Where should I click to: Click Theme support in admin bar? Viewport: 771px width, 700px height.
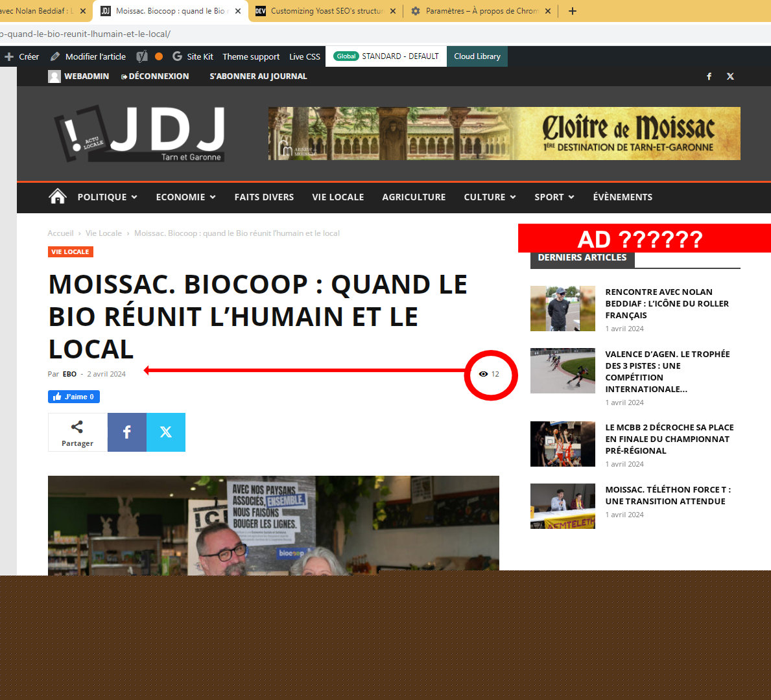click(x=251, y=56)
